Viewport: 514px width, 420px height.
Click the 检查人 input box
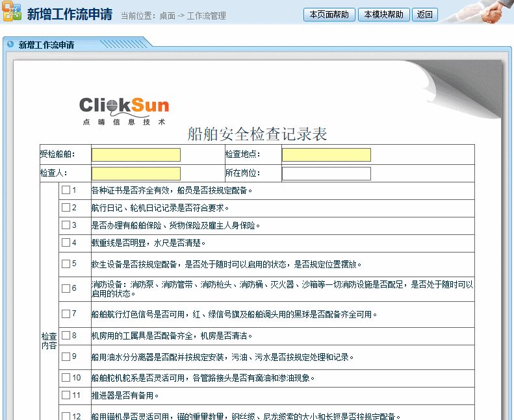click(x=136, y=173)
